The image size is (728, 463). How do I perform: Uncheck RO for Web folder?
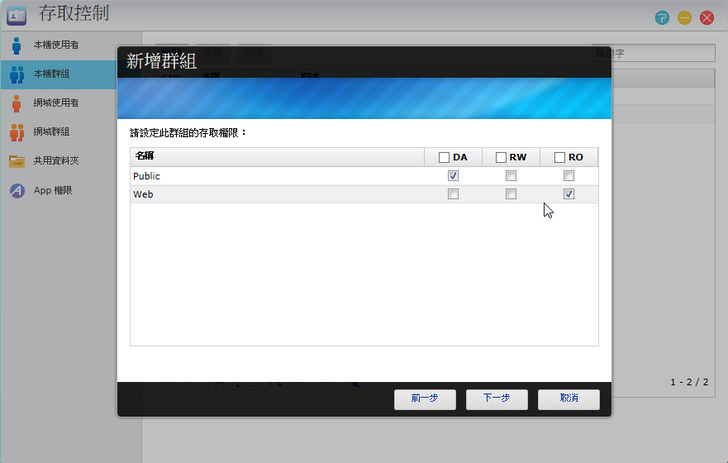click(568, 194)
